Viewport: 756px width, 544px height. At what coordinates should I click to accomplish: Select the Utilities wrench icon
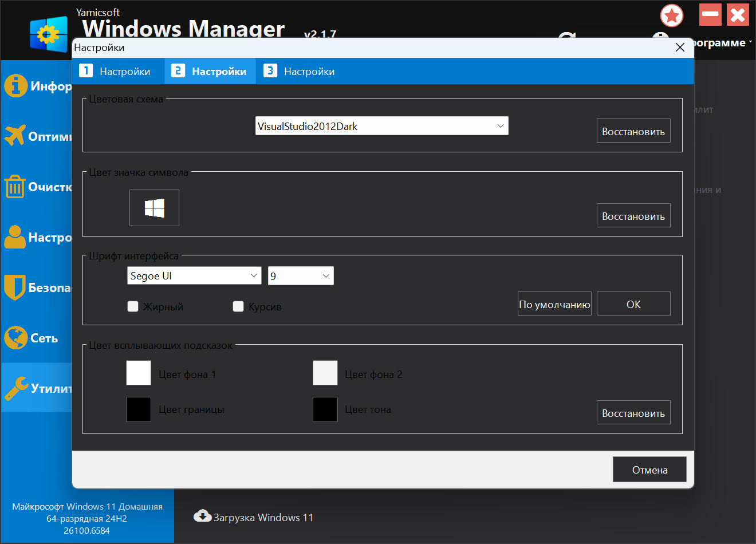(16, 388)
